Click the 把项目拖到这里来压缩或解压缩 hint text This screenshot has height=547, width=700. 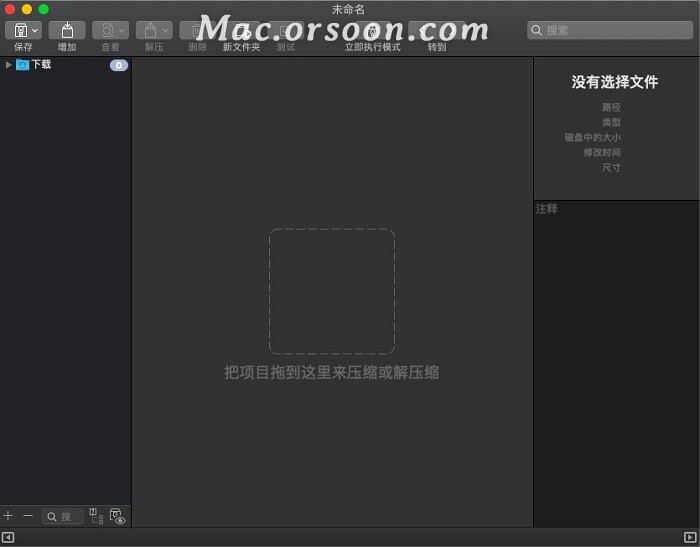[x=332, y=372]
